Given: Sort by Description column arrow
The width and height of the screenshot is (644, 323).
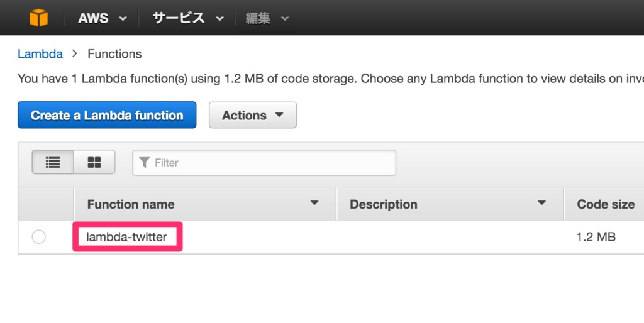Looking at the screenshot, I should point(541,203).
